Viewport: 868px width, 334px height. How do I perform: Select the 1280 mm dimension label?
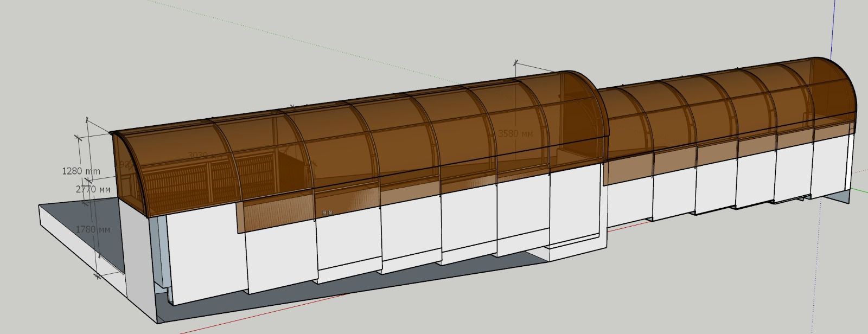point(80,171)
